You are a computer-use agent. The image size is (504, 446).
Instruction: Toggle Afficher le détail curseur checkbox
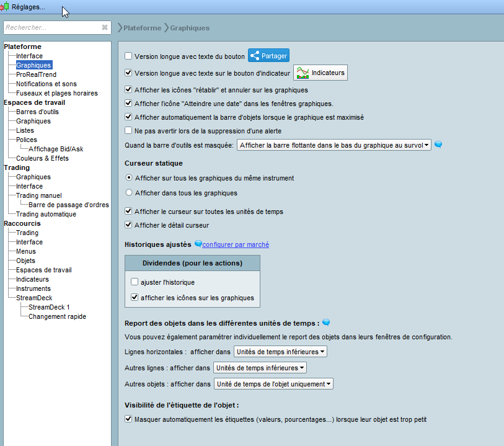point(128,225)
